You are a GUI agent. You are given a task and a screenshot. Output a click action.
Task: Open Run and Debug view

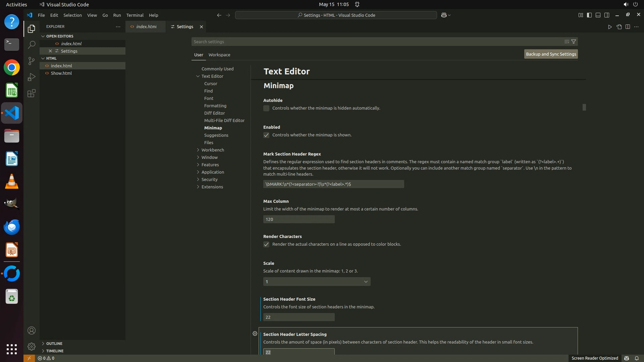[31, 77]
